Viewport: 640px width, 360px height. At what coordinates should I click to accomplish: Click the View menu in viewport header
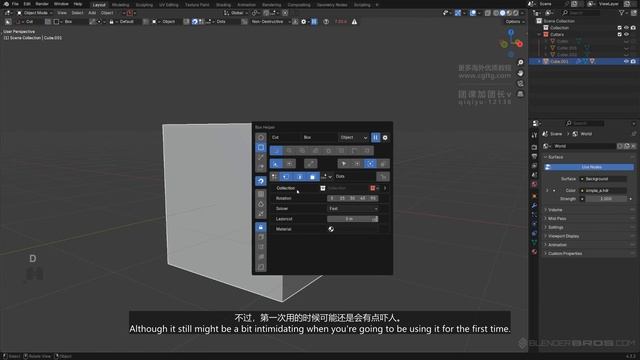62,13
